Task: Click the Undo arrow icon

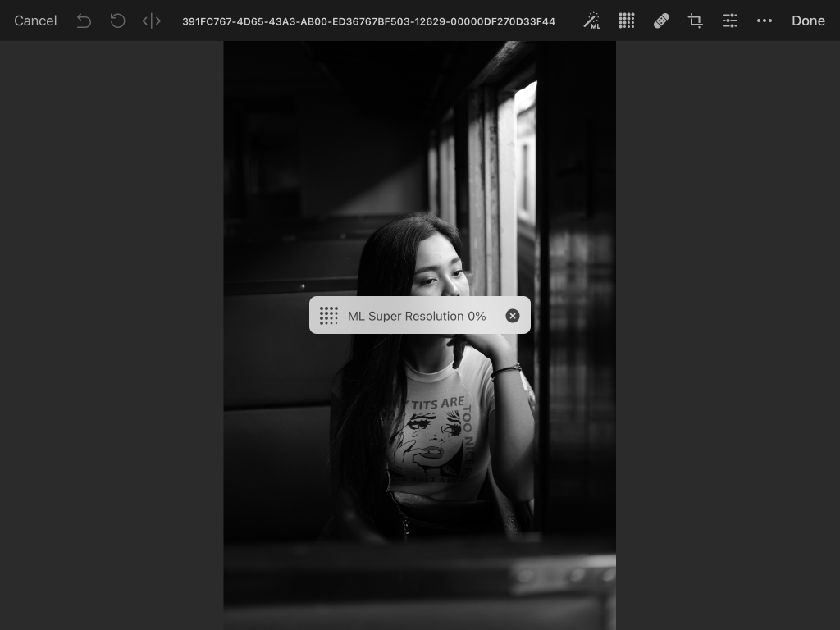Action: (x=84, y=21)
